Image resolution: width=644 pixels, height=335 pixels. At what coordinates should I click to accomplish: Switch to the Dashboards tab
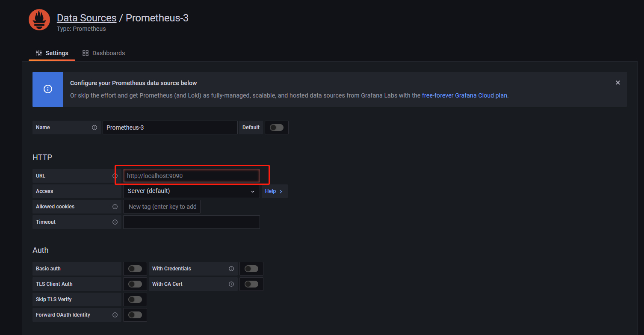tap(104, 53)
